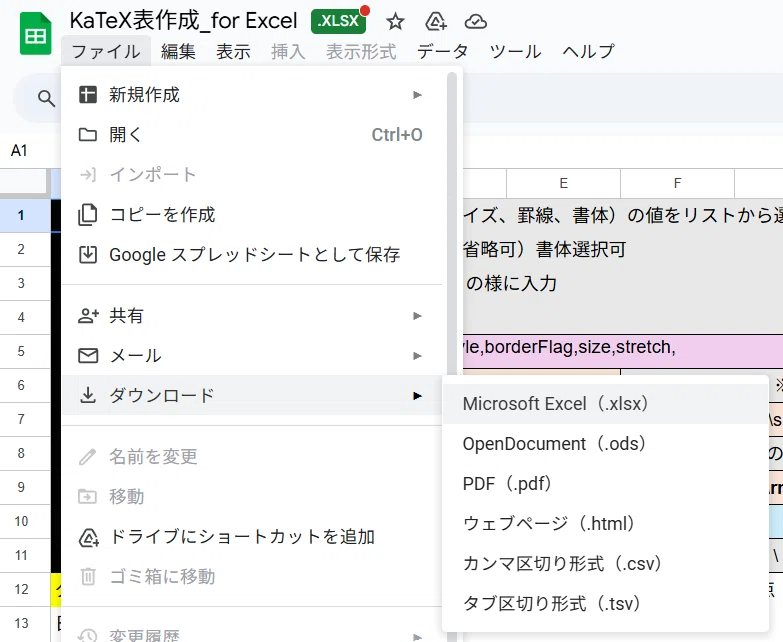Click cell containing borderFlag,size,stretch text
This screenshot has width=783, height=642.
[x=623, y=351]
